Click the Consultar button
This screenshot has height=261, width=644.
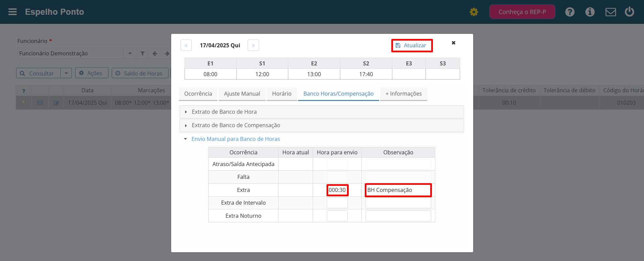coord(38,73)
